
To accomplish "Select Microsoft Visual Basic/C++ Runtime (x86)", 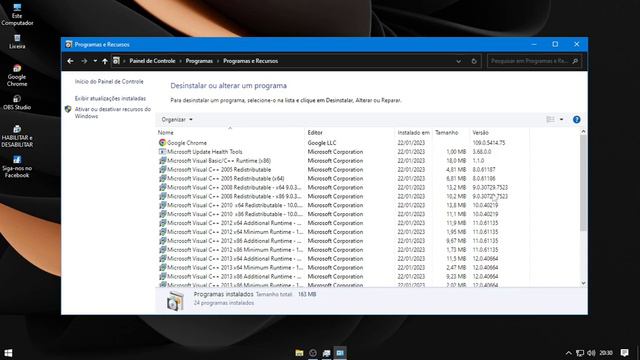I will (343, 161).
